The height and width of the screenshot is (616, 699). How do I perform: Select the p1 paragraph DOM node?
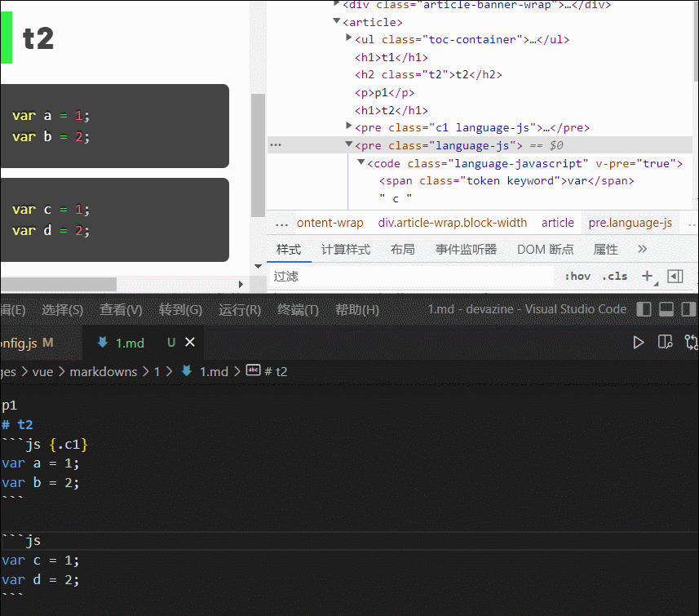point(384,93)
